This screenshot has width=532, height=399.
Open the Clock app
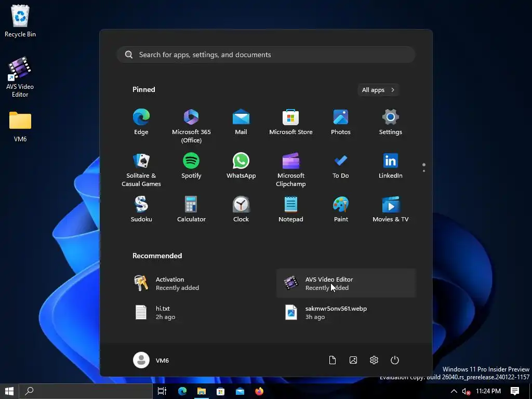click(241, 209)
